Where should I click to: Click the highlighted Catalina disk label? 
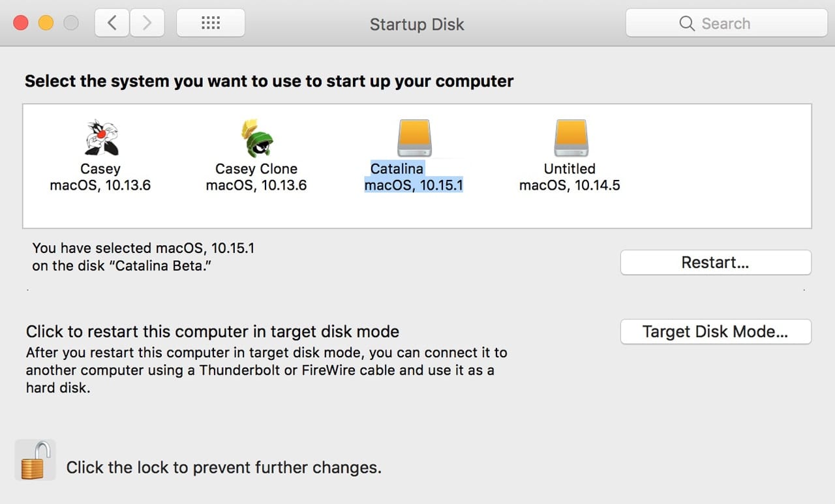pos(414,176)
